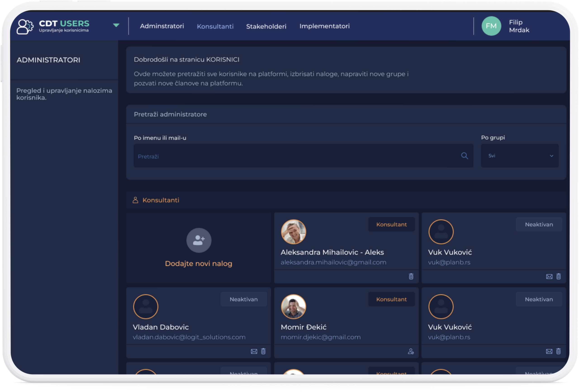Click trash icon on Vladan Dabovic card
This screenshot has height=392, width=579.
[x=263, y=351]
